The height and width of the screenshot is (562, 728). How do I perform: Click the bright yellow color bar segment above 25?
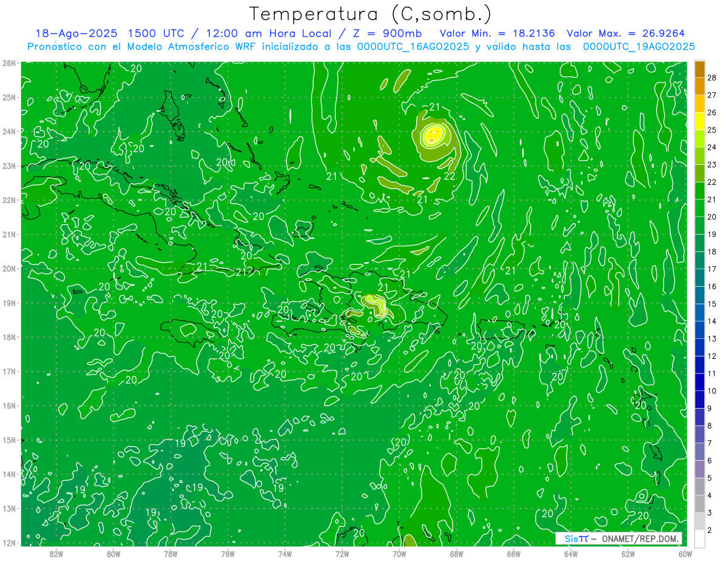click(x=699, y=121)
